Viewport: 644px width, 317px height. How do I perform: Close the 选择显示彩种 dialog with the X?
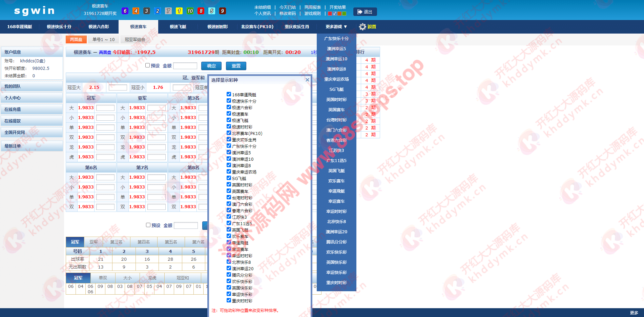307,80
